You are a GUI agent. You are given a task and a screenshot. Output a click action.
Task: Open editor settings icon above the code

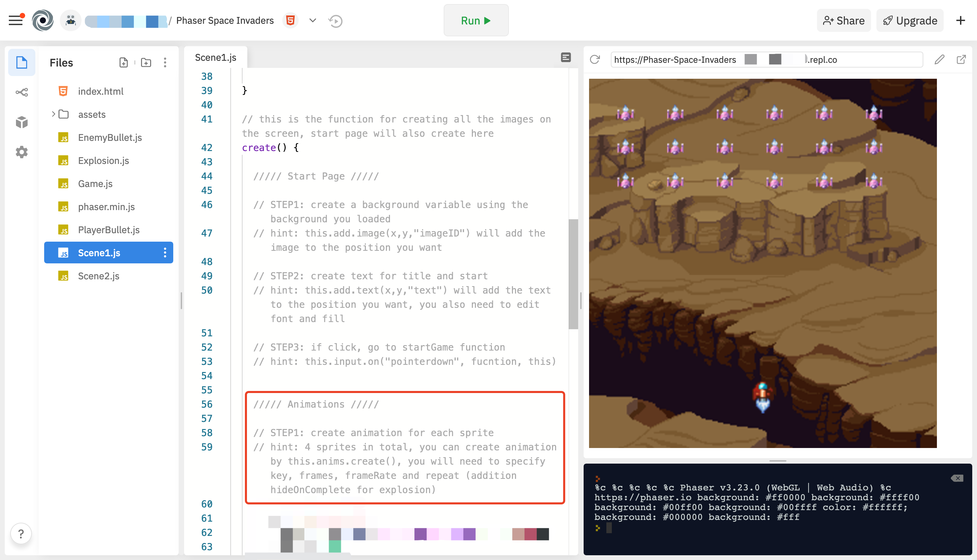566,57
